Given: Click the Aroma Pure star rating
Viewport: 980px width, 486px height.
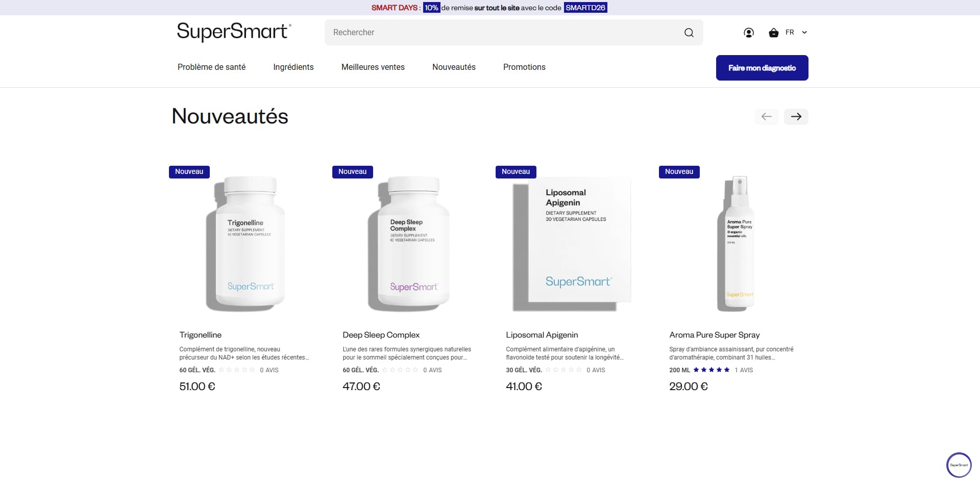Looking at the screenshot, I should pos(712,370).
